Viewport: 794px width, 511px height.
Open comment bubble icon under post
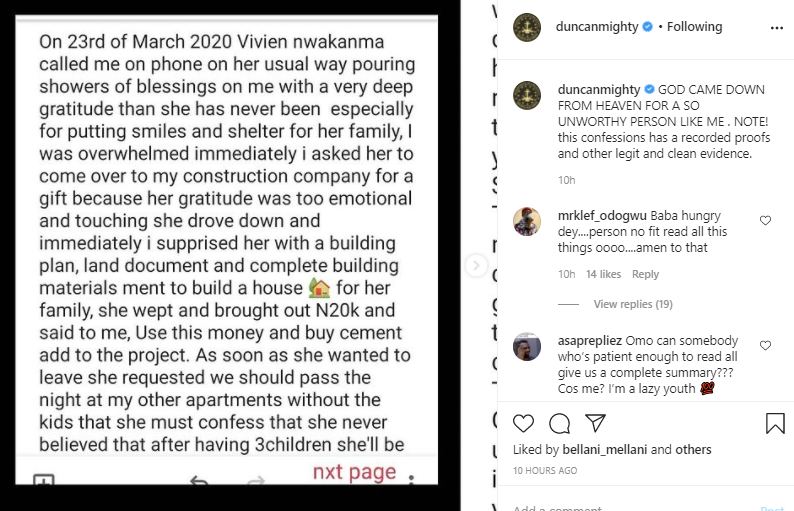(x=560, y=423)
